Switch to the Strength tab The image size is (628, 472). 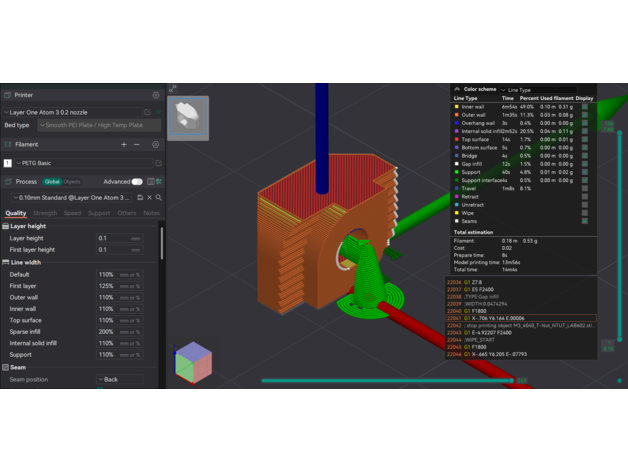[x=45, y=213]
